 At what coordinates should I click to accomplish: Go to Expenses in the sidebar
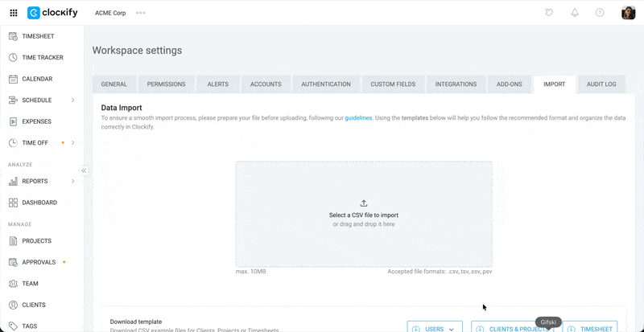pos(36,121)
